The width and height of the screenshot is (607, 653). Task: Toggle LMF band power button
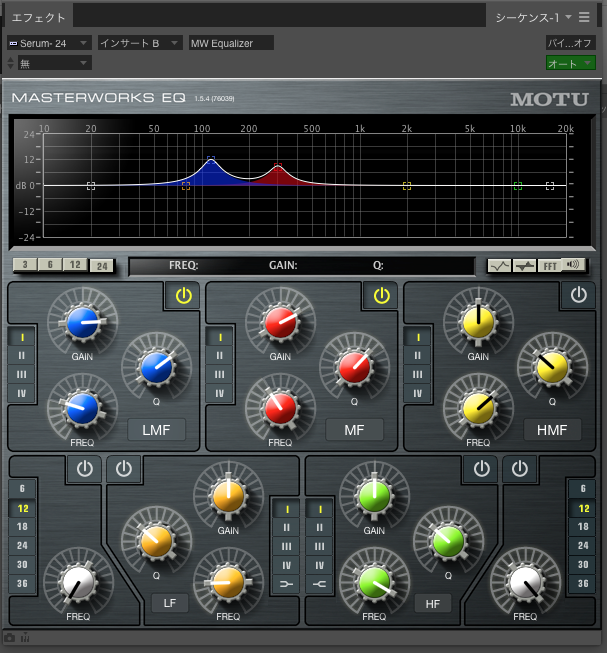pos(184,296)
